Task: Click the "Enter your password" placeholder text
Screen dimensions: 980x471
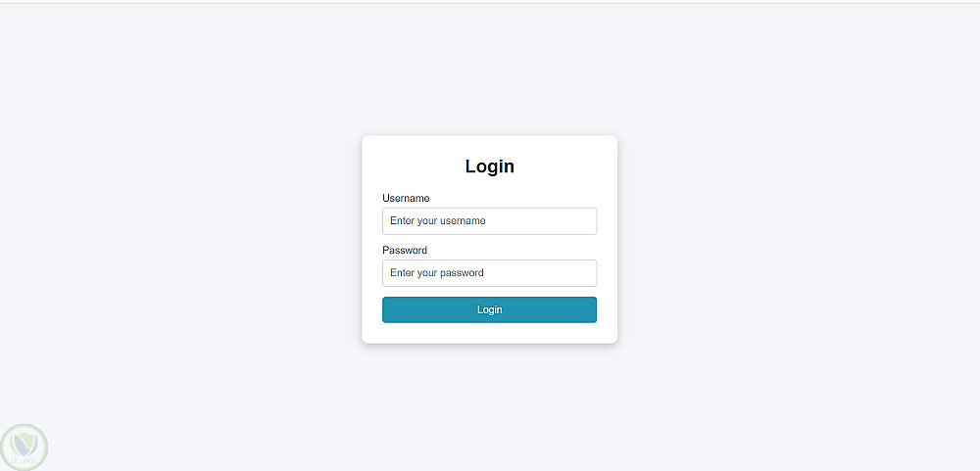Action: (437, 273)
